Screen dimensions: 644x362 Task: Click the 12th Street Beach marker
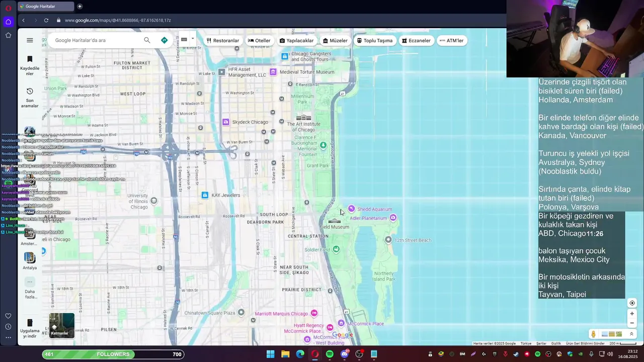click(388, 240)
